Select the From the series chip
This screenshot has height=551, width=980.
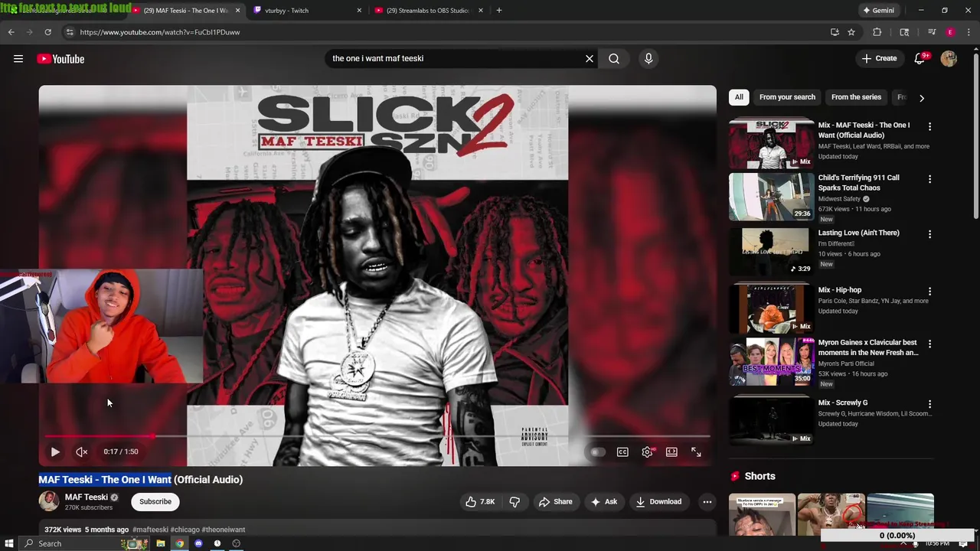[856, 97]
